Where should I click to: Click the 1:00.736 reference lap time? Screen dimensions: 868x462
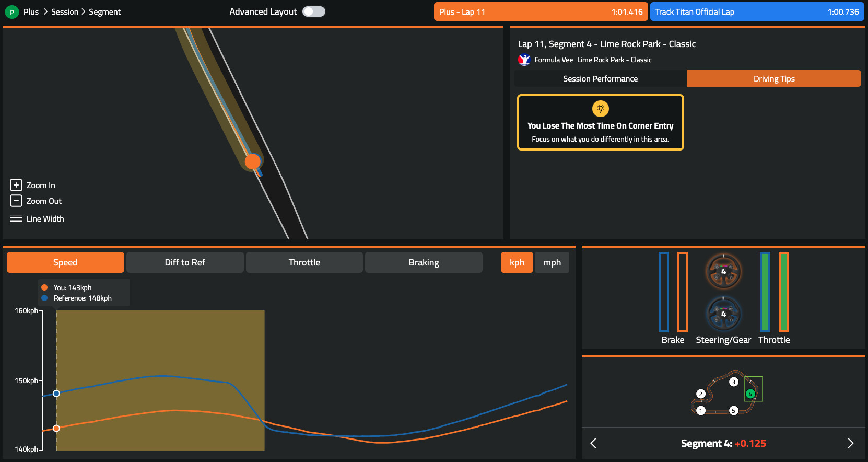tap(843, 11)
